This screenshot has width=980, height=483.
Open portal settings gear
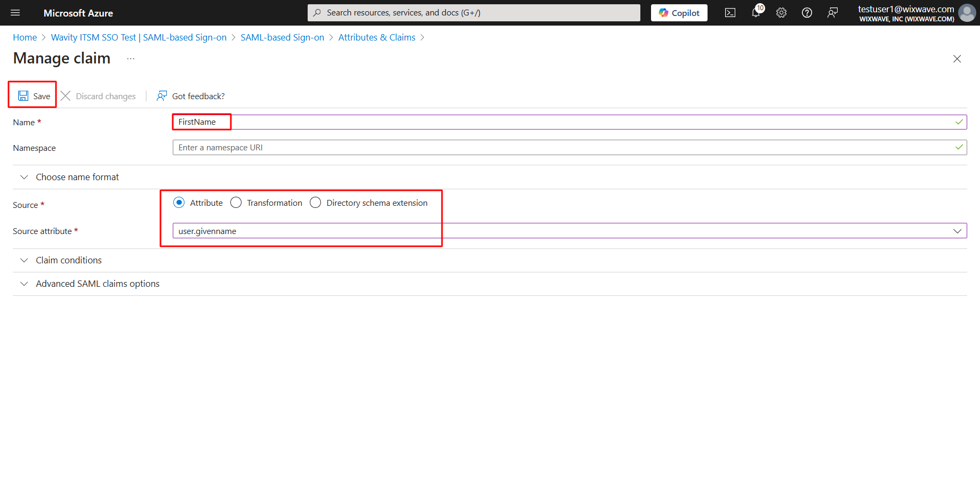(781, 13)
